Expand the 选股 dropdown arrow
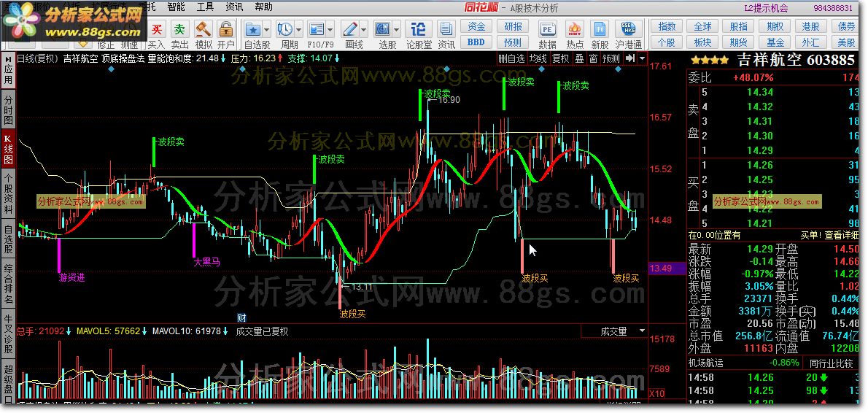This screenshot has width=868, height=413. [x=396, y=28]
